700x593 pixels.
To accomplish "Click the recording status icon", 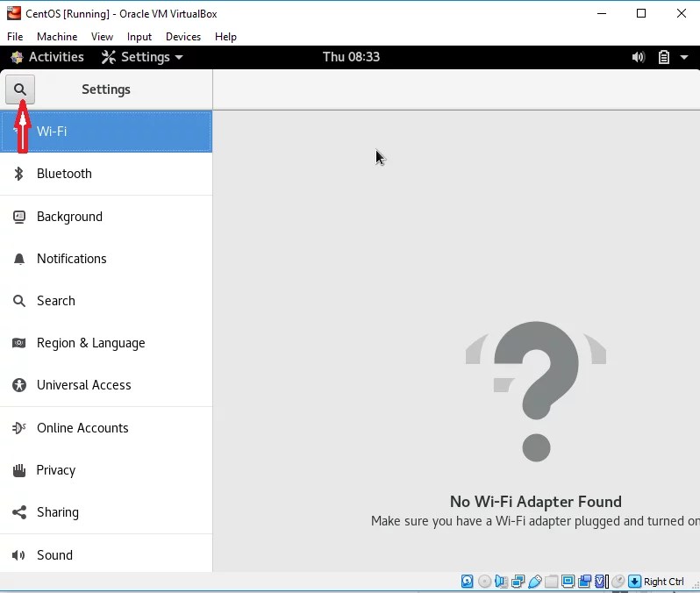I will click(x=584, y=581).
